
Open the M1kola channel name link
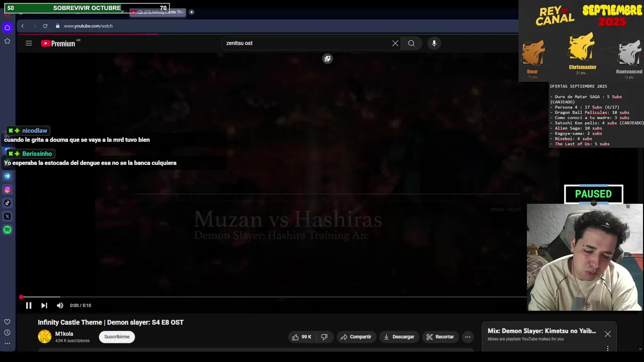pos(64,334)
